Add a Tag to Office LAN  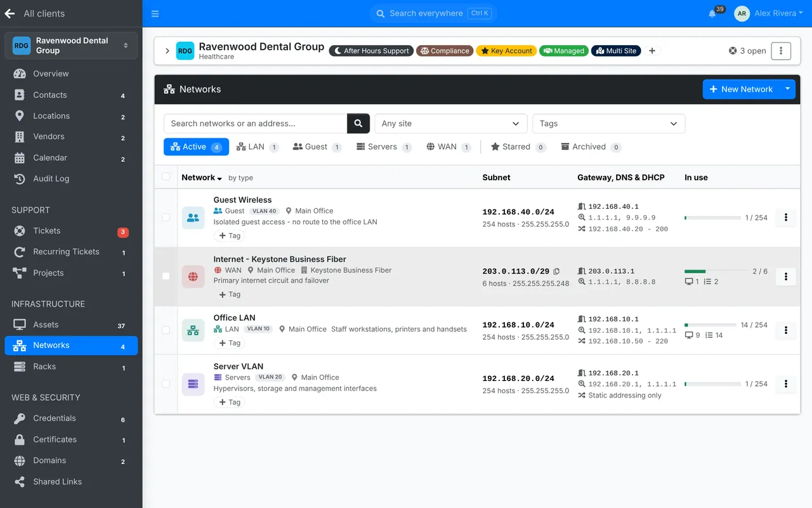click(x=230, y=343)
